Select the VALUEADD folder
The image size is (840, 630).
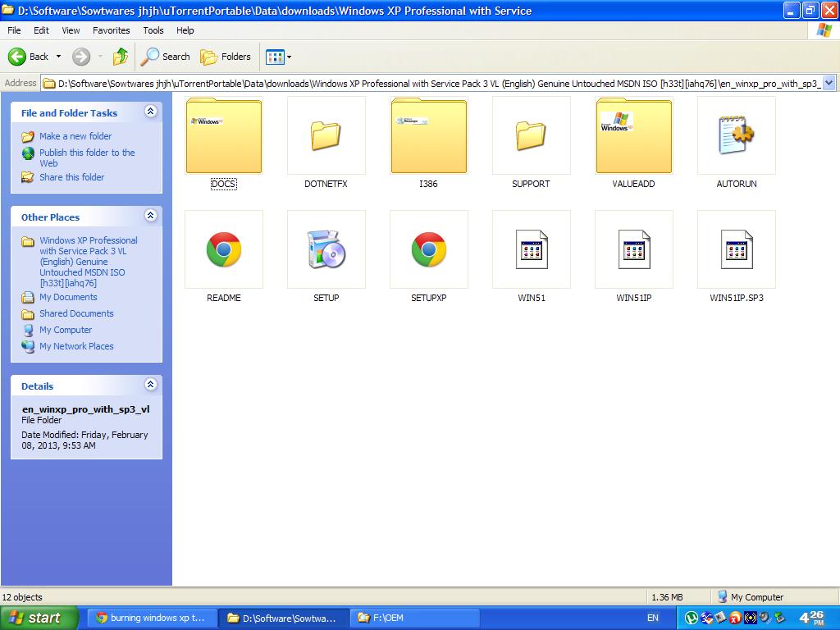coord(634,135)
